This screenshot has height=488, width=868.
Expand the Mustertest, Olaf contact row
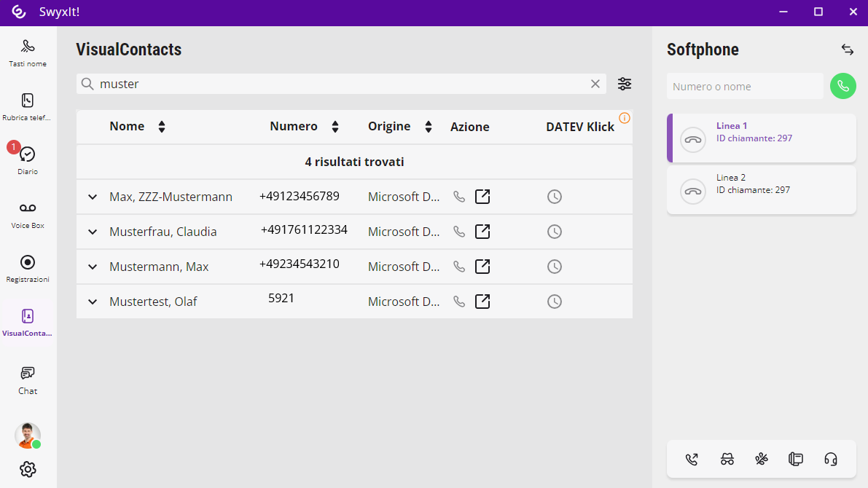pyautogui.click(x=93, y=302)
